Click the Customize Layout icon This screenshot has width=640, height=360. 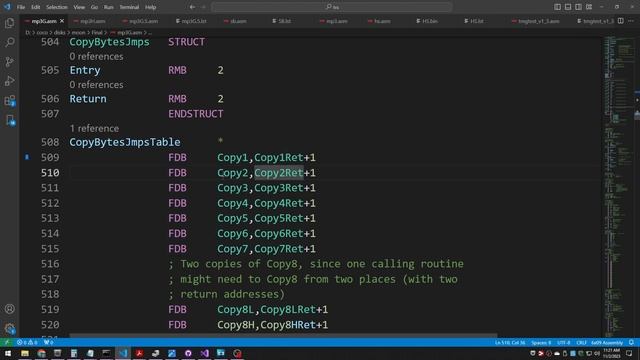pos(589,7)
